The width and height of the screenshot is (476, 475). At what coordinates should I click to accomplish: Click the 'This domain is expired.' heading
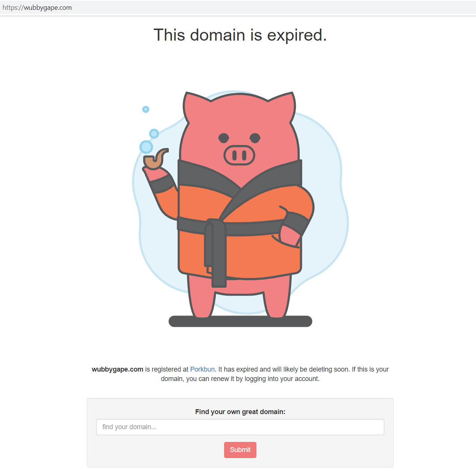pos(240,35)
